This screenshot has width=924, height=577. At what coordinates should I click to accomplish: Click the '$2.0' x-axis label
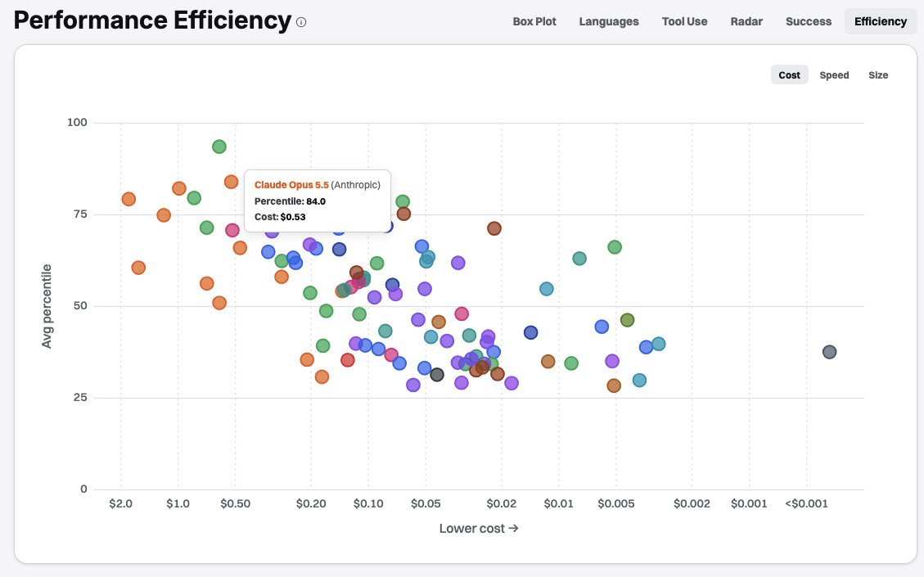[x=121, y=504]
